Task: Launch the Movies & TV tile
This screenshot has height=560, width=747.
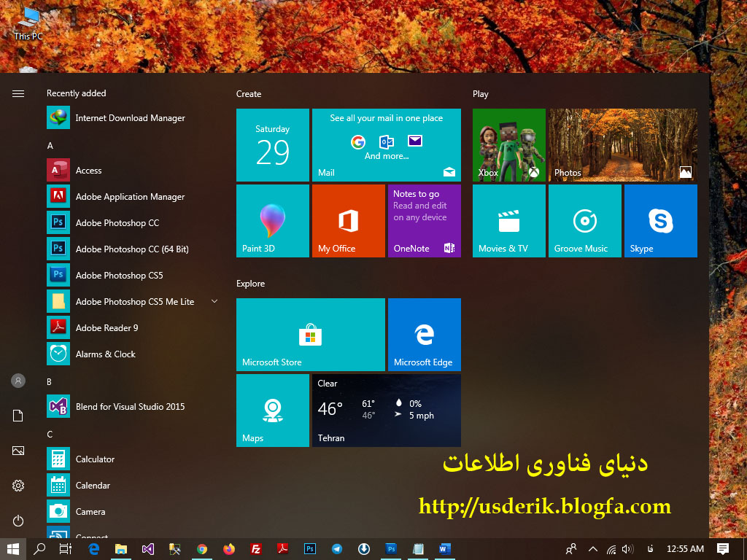Action: point(508,221)
